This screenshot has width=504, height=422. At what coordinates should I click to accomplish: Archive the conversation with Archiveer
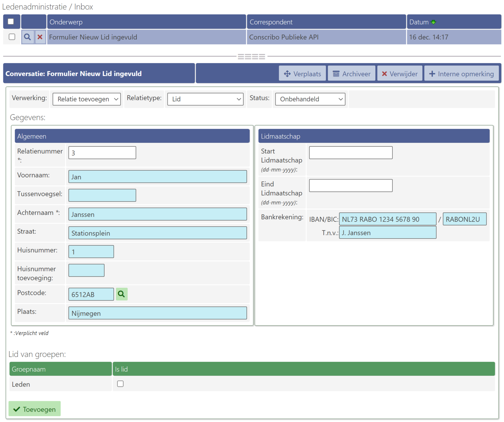[x=352, y=74]
